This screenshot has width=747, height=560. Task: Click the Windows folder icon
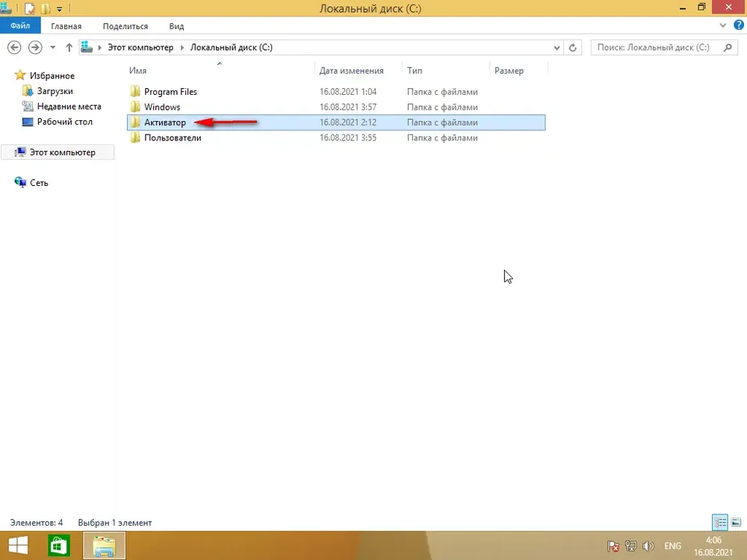click(135, 106)
